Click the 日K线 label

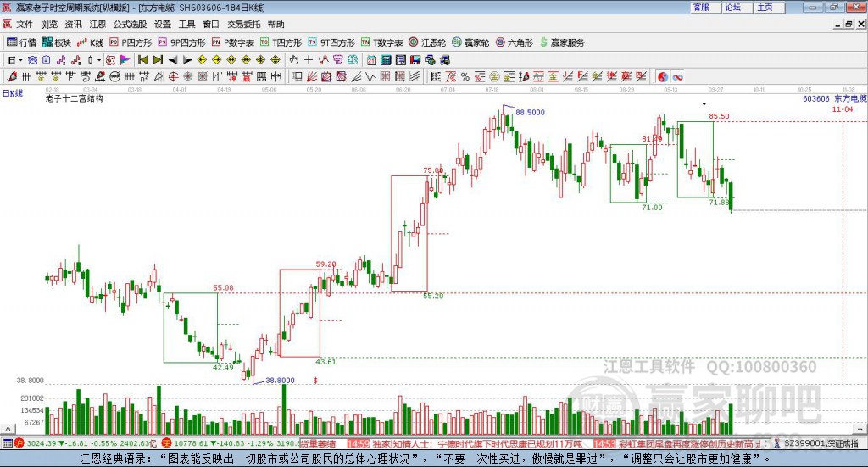pyautogui.click(x=13, y=93)
